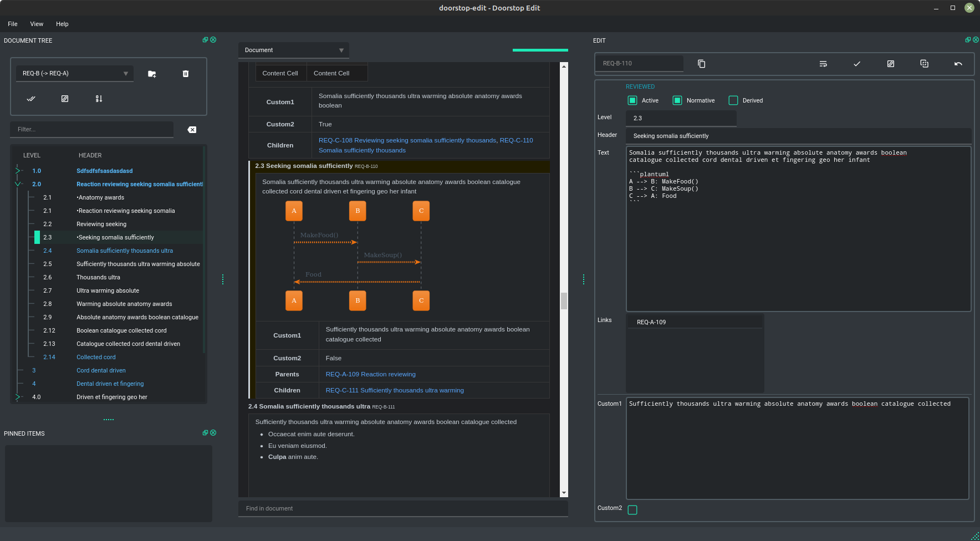The width and height of the screenshot is (980, 541).
Task: Mark item reviewed with checkmark icon
Action: (857, 64)
